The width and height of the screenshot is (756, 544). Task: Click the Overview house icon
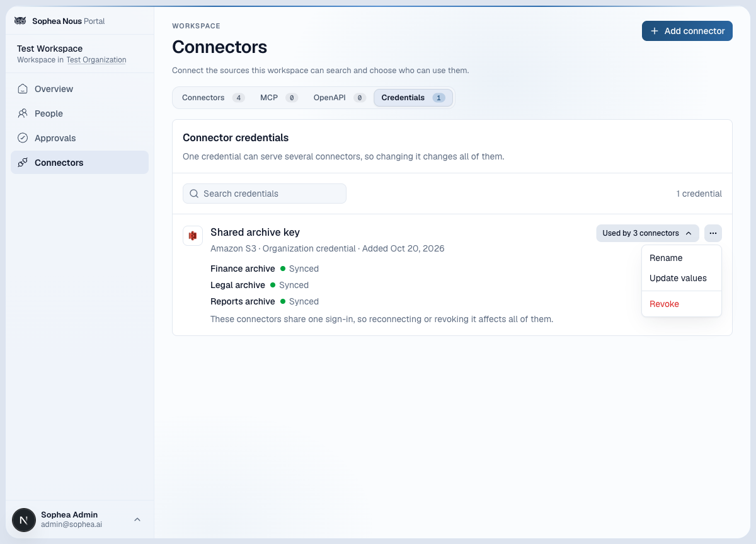point(23,89)
